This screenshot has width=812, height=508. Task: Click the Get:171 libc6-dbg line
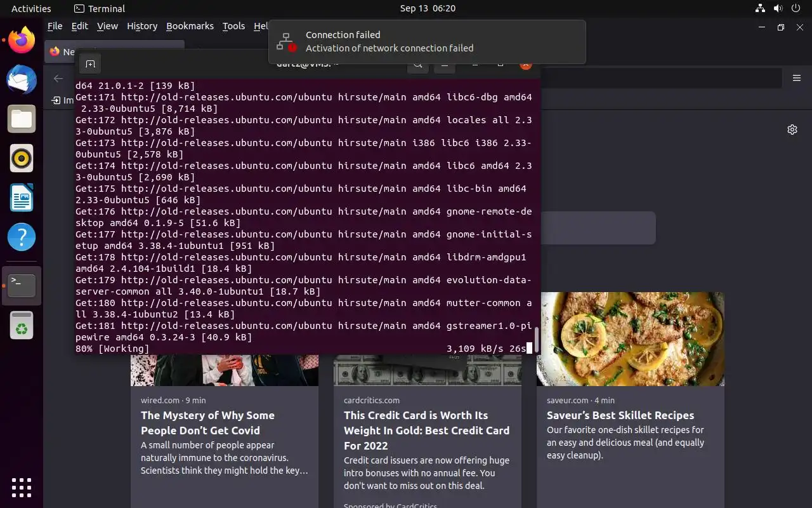coord(304,103)
